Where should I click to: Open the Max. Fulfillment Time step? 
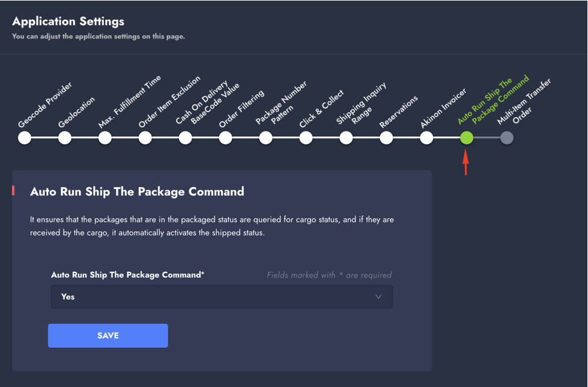[105, 138]
